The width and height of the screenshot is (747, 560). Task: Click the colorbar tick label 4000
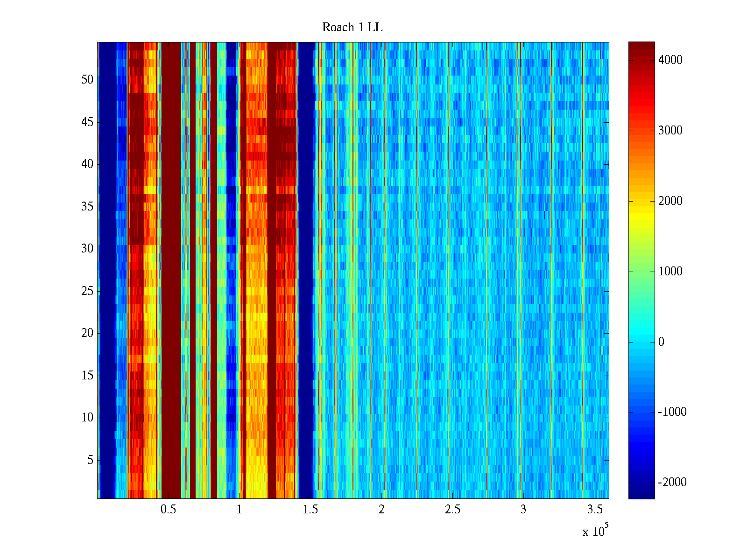coord(670,60)
